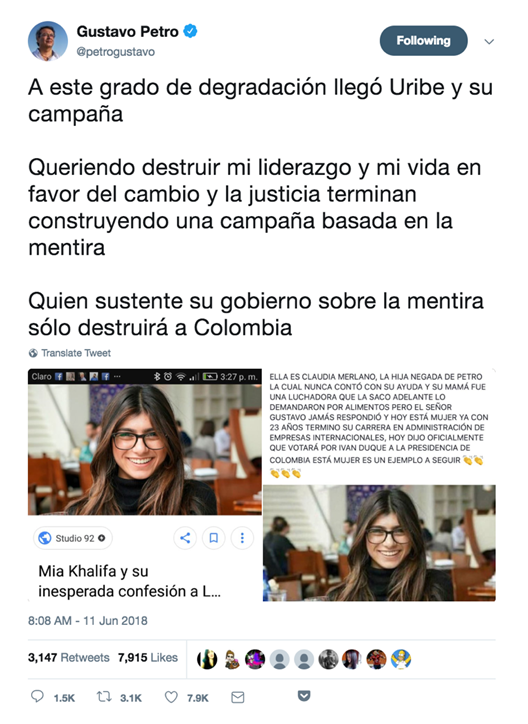Send tweet via direct message envelope icon

coord(238,697)
